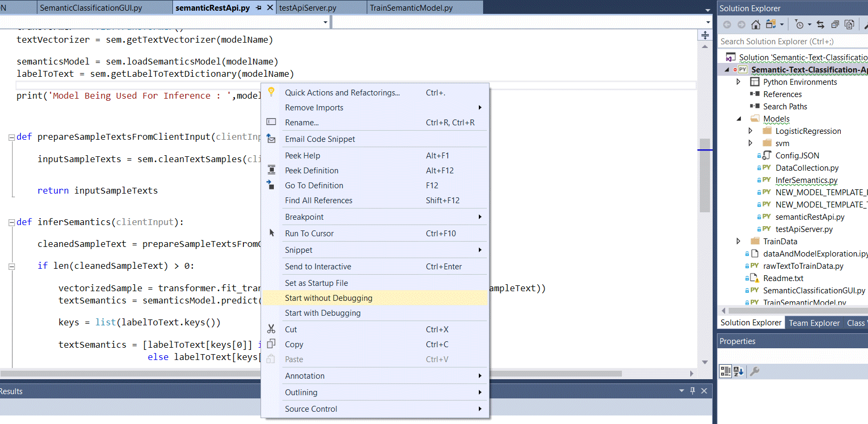This screenshot has width=868, height=424.
Task: Click the Show All Files icon
Action: 849,25
